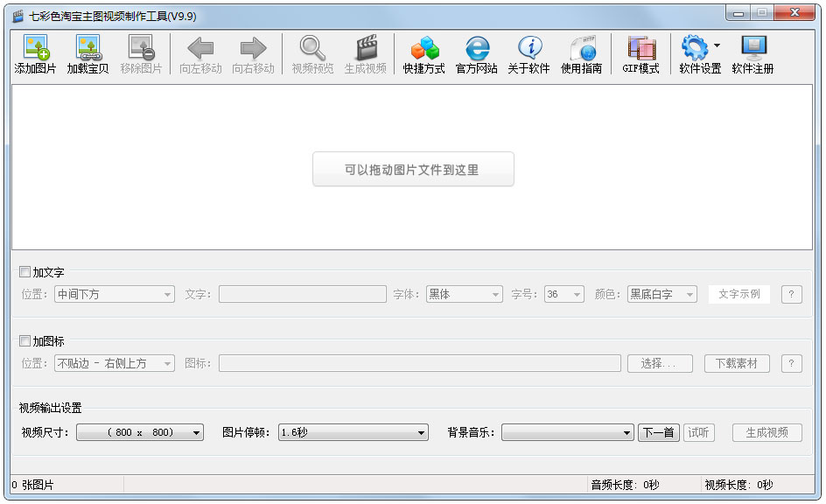Open the 背景音乐 dropdown
This screenshot has height=504, width=826.
point(567,432)
